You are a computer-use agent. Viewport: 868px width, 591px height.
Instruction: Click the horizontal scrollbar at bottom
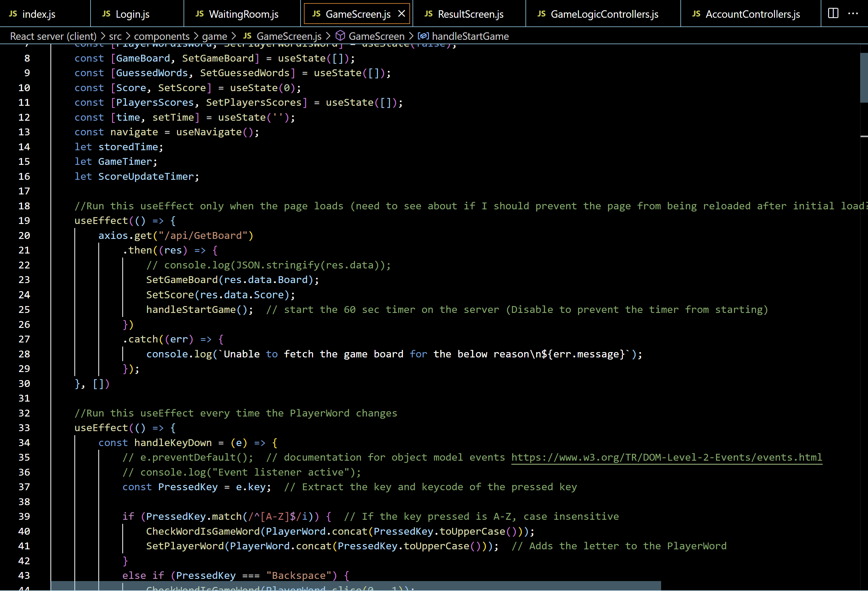point(356,586)
